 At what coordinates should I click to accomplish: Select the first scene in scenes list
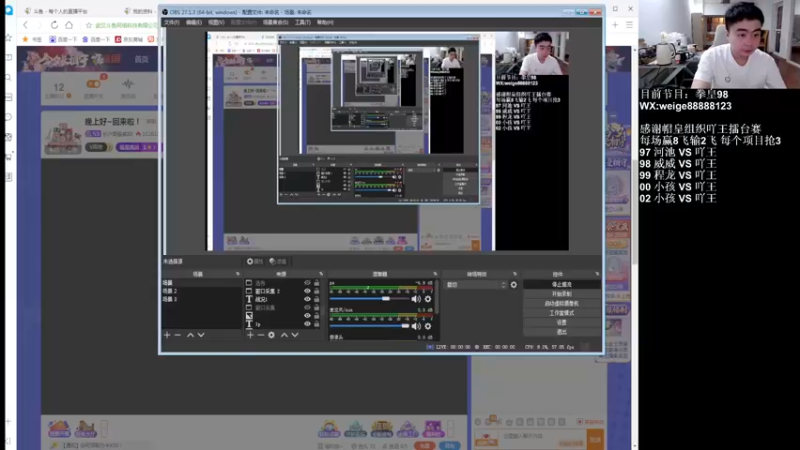pyautogui.click(x=201, y=283)
